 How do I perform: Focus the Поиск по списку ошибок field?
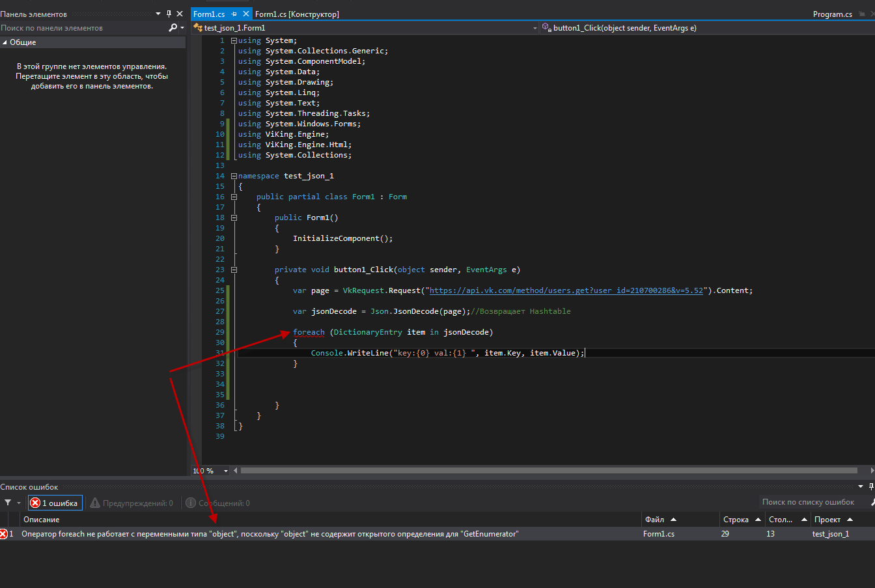(x=813, y=502)
